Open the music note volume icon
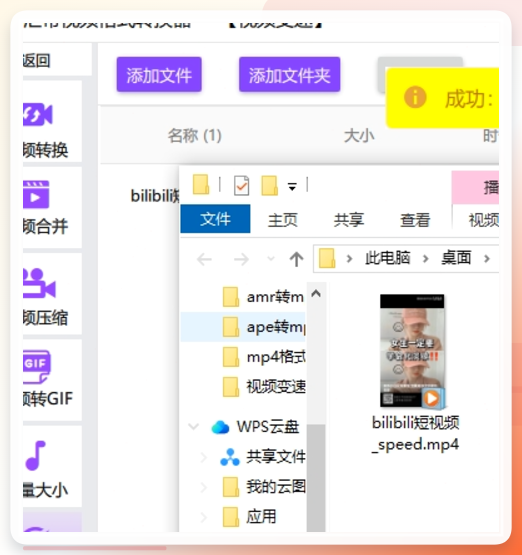The image size is (522, 555). (x=36, y=456)
